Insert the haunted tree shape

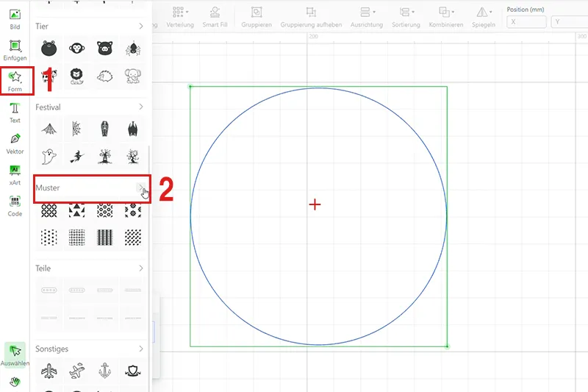click(x=105, y=157)
